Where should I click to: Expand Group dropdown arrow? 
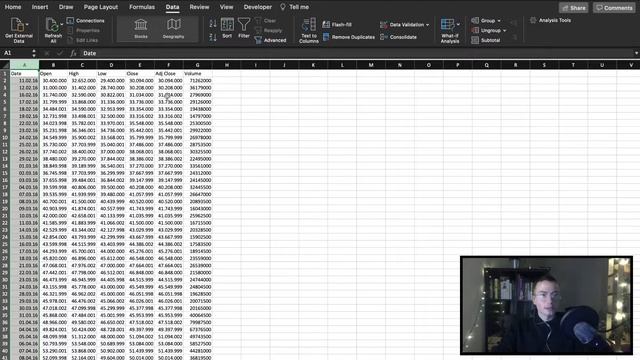coord(499,21)
